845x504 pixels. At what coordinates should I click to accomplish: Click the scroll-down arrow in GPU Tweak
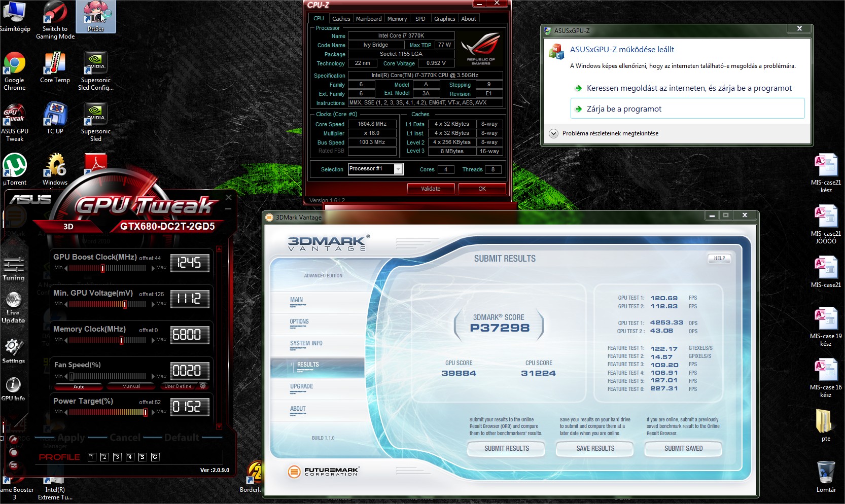(x=219, y=426)
